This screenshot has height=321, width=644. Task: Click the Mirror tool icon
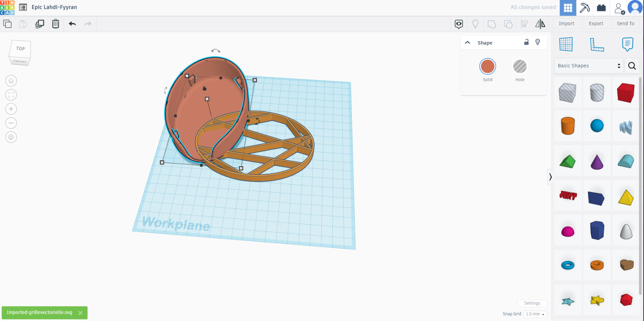[x=540, y=24]
